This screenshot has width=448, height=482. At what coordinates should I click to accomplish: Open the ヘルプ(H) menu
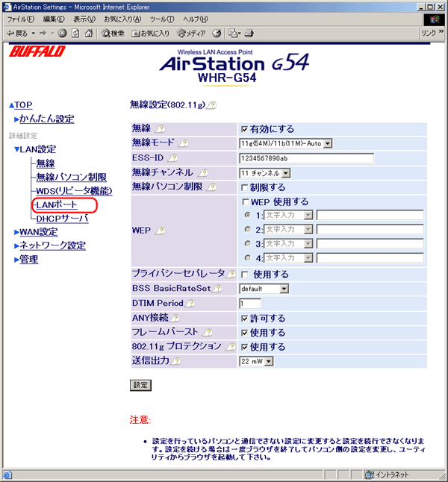(x=196, y=19)
